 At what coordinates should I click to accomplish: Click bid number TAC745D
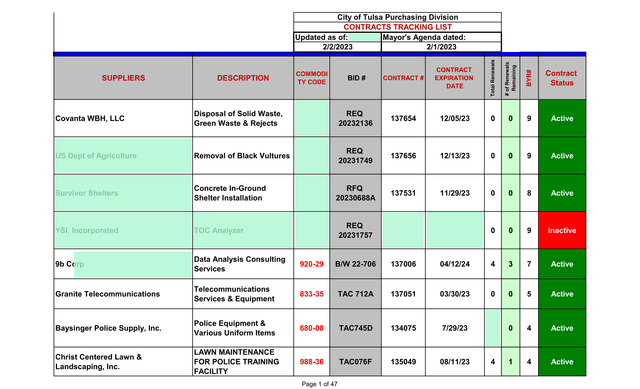click(355, 328)
